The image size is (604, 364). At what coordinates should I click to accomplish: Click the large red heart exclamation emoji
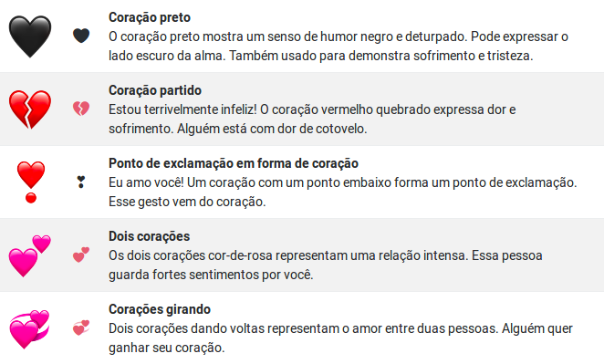coord(31,182)
